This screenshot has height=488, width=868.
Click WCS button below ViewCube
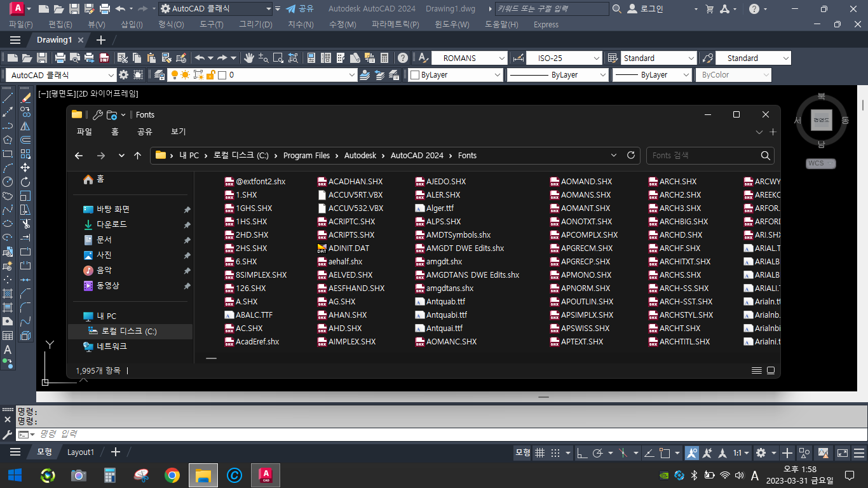[821, 163]
